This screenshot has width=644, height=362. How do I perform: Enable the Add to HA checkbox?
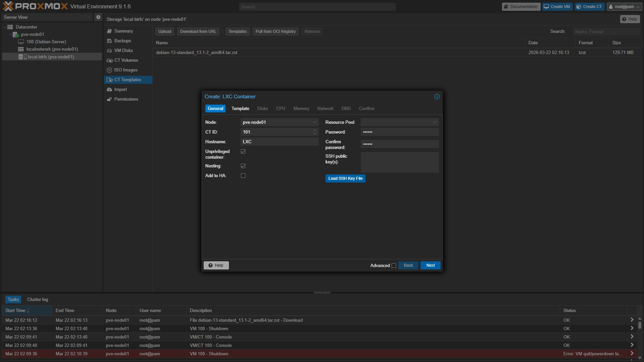pos(243,176)
